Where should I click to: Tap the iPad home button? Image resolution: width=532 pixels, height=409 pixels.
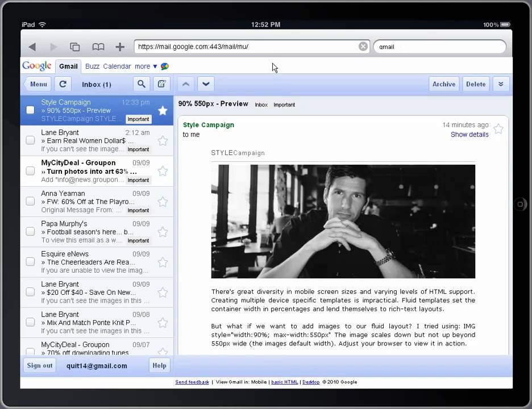point(520,204)
